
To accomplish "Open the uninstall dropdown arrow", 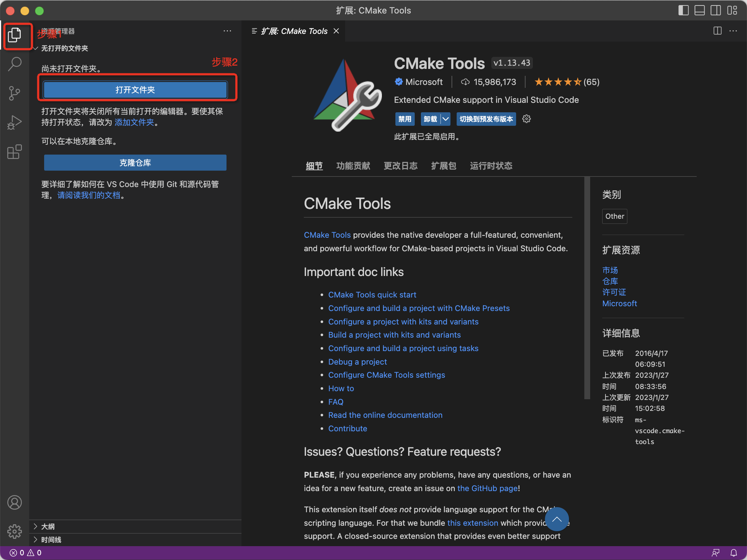I will [x=445, y=119].
